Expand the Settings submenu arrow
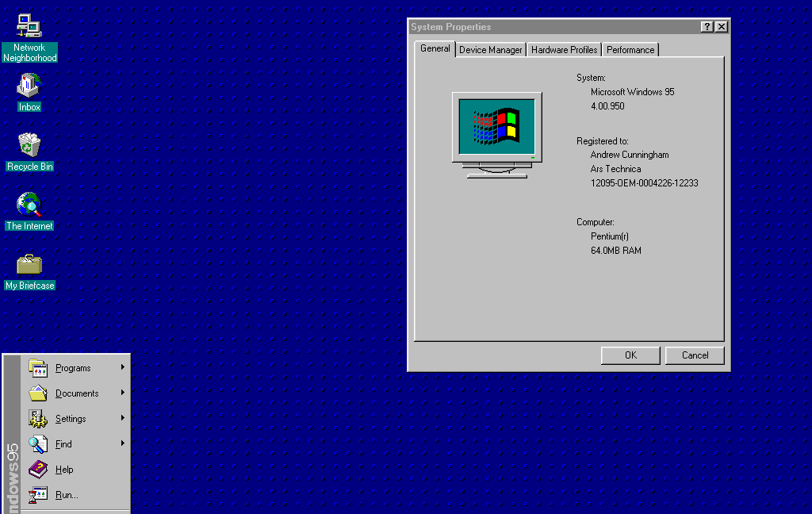 pos(123,418)
